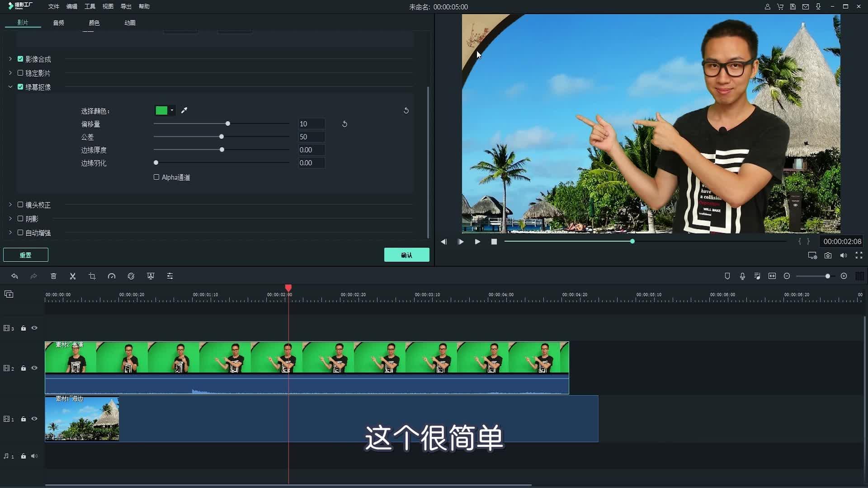This screenshot has width=868, height=488.
Task: Open the 导出 menu
Action: coord(126,6)
